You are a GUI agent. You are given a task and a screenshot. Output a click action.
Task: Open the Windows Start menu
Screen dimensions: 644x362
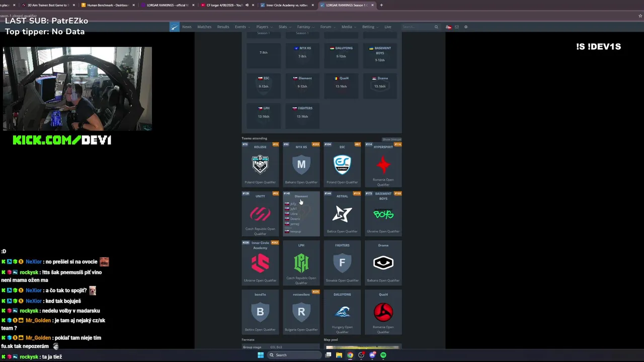click(x=261, y=355)
